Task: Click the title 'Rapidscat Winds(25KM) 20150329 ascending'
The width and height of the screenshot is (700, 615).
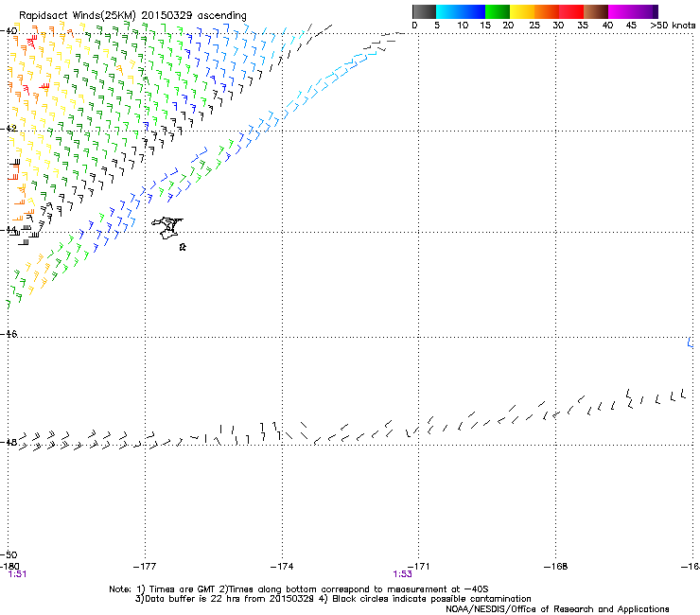Action: (x=132, y=16)
